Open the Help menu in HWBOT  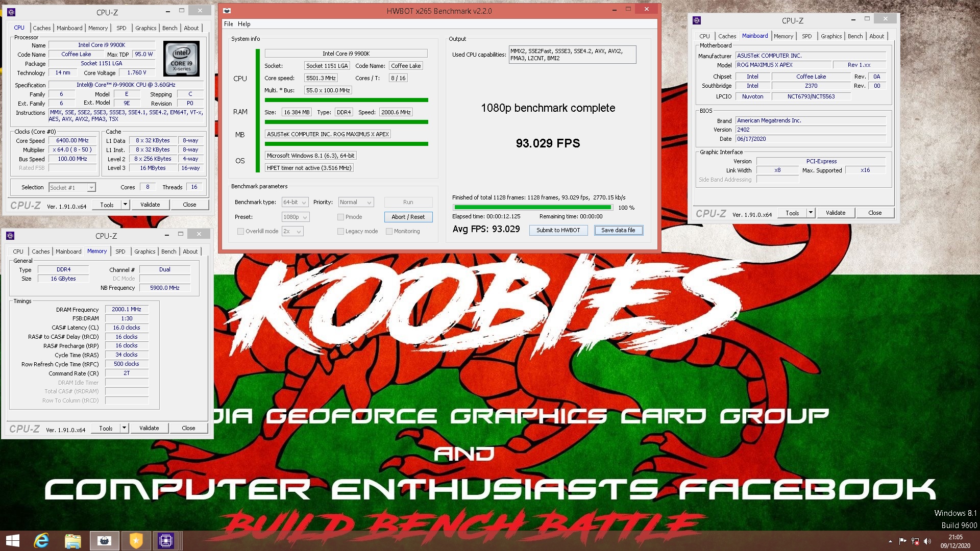(244, 24)
